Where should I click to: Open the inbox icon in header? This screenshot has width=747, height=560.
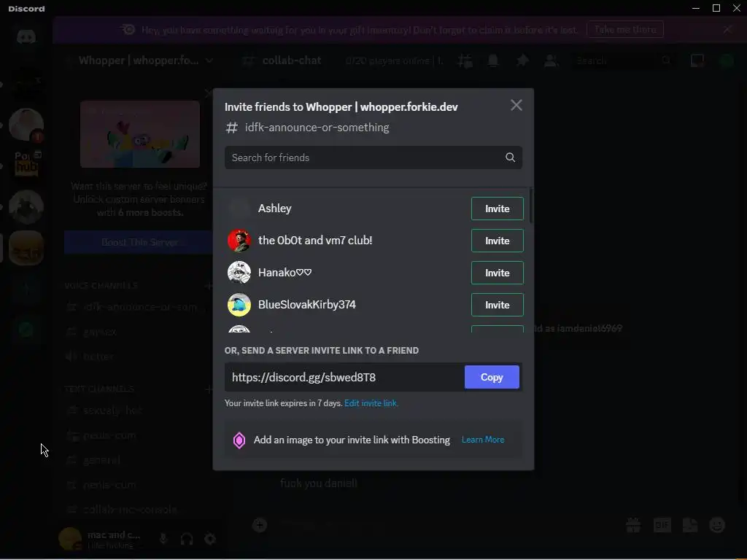(x=697, y=61)
